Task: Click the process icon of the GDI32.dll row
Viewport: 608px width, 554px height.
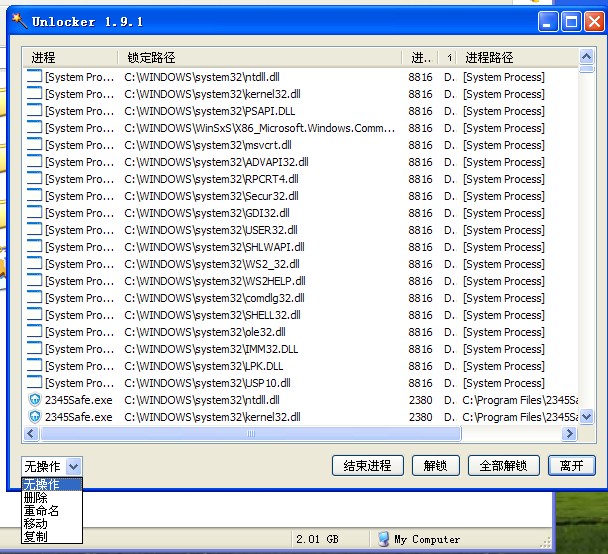Action: click(x=34, y=212)
